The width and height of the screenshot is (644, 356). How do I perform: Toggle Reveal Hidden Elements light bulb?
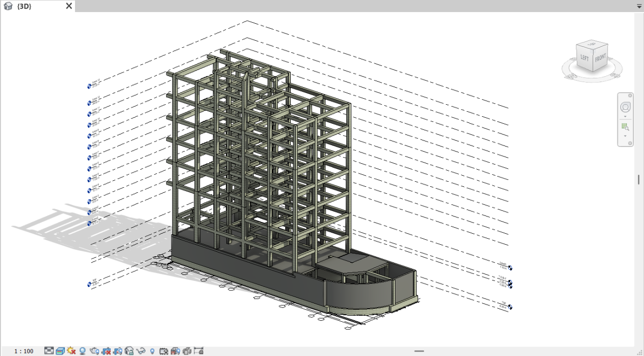[152, 351]
